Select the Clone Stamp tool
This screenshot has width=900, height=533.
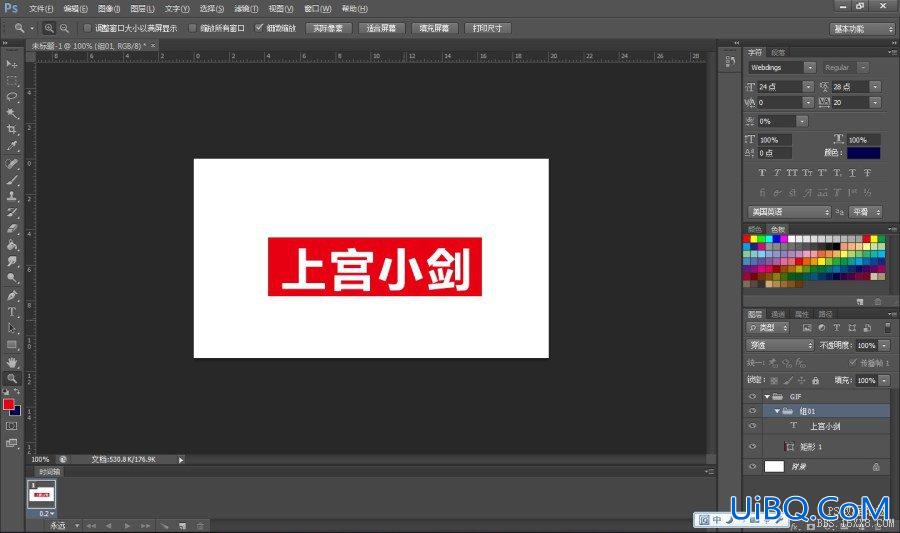pos(11,196)
